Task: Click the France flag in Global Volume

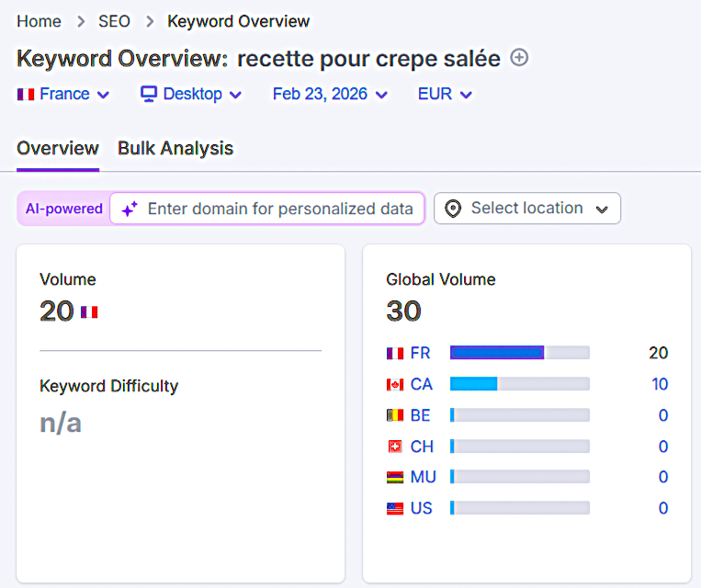Action: [395, 353]
